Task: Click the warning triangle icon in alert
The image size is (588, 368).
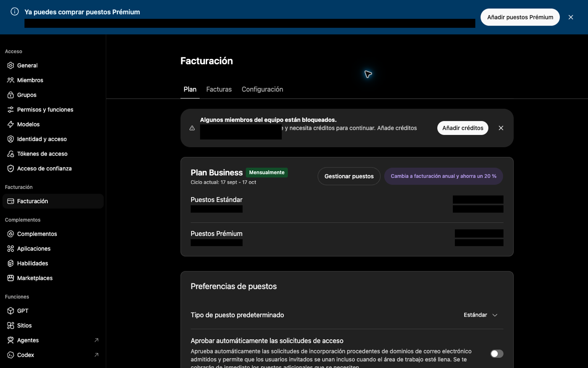Action: coord(192,128)
